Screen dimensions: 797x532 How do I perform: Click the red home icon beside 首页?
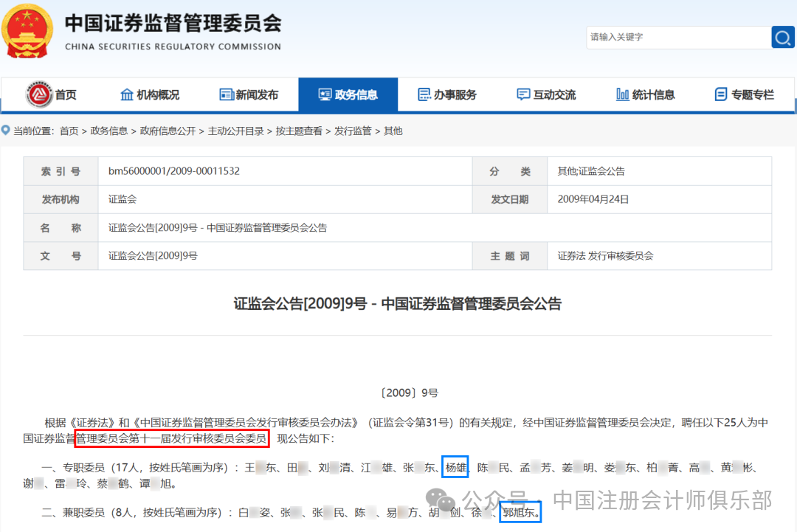coord(38,94)
